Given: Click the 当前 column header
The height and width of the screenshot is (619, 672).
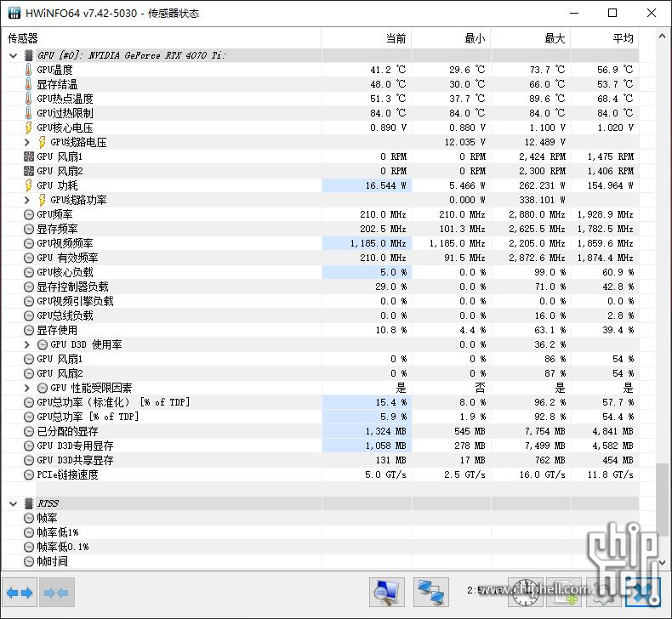Looking at the screenshot, I should pyautogui.click(x=367, y=38).
